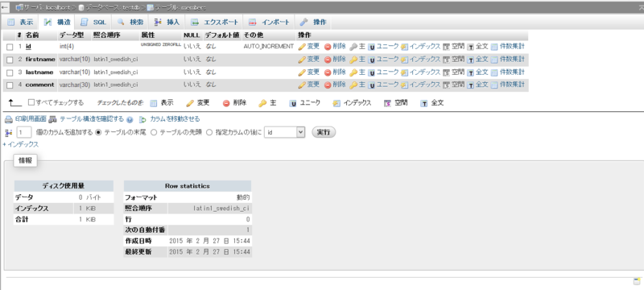Open the 表示 (Browse) tab
This screenshot has width=644, height=290.
coord(20,23)
